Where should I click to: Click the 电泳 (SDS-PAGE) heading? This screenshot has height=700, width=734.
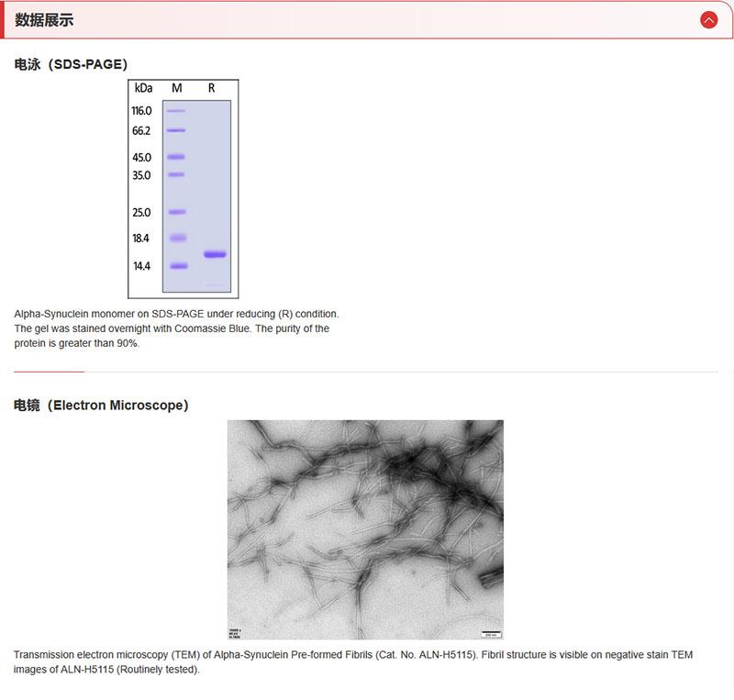point(71,64)
